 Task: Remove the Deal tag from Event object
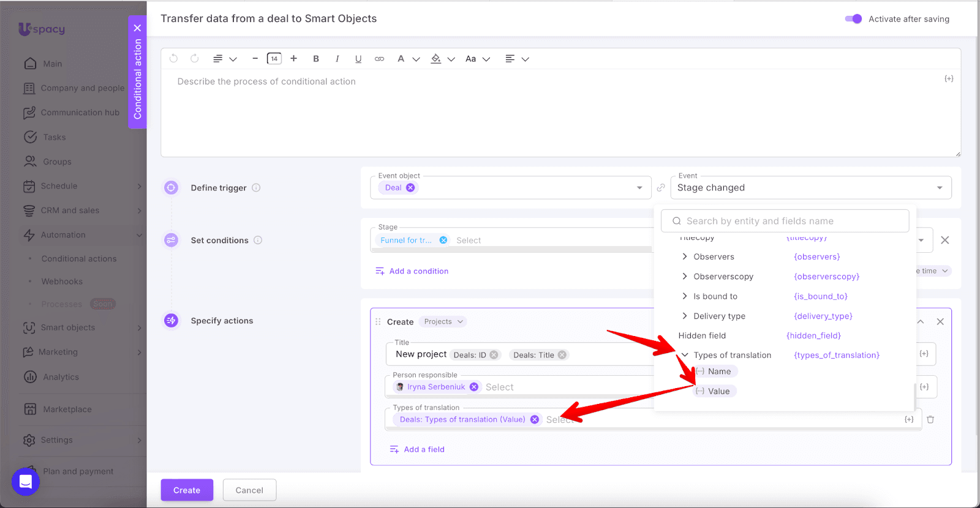pyautogui.click(x=410, y=188)
